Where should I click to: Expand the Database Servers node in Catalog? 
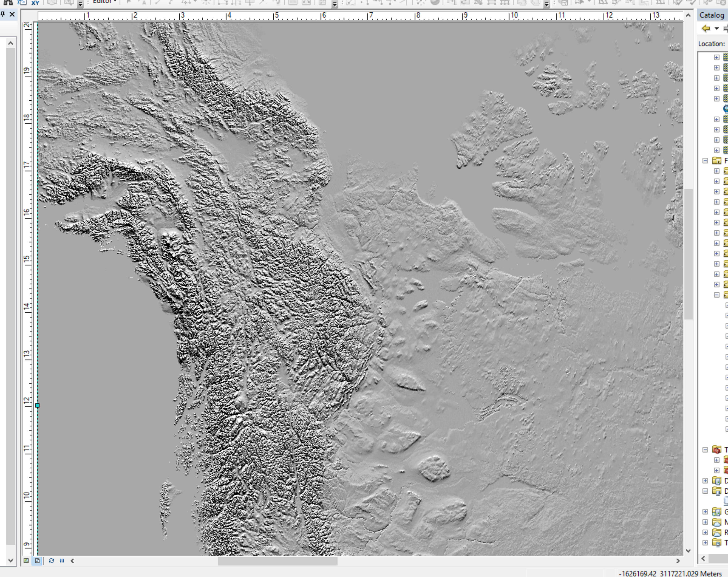705,481
